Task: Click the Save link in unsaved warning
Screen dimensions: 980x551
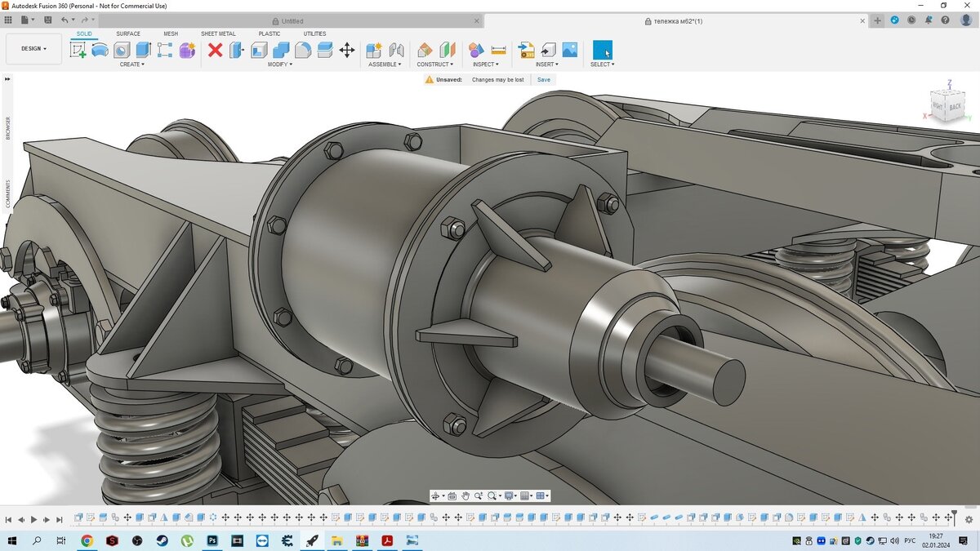Action: pyautogui.click(x=543, y=80)
